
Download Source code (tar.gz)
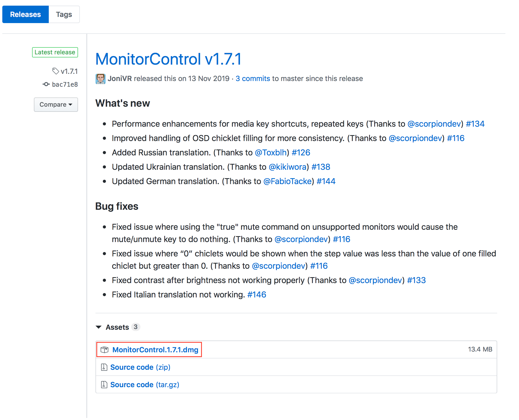pos(145,385)
